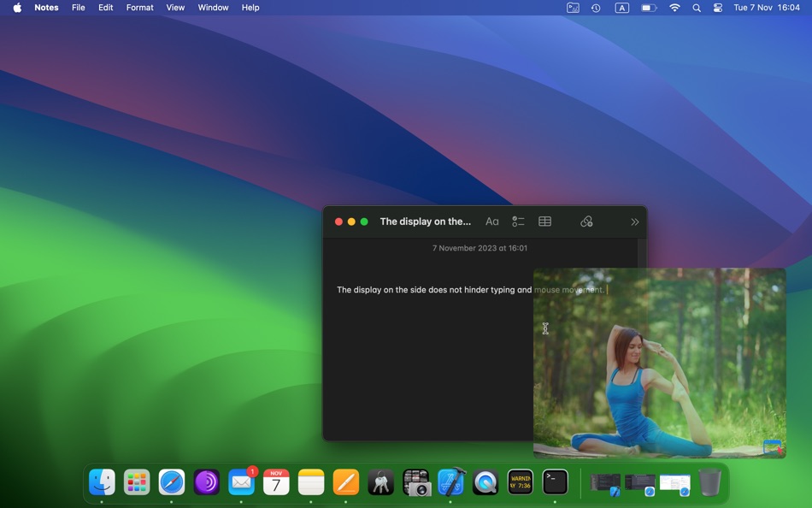The image size is (812, 508).
Task: Open Control Centre from the menu bar
Action: (717, 8)
